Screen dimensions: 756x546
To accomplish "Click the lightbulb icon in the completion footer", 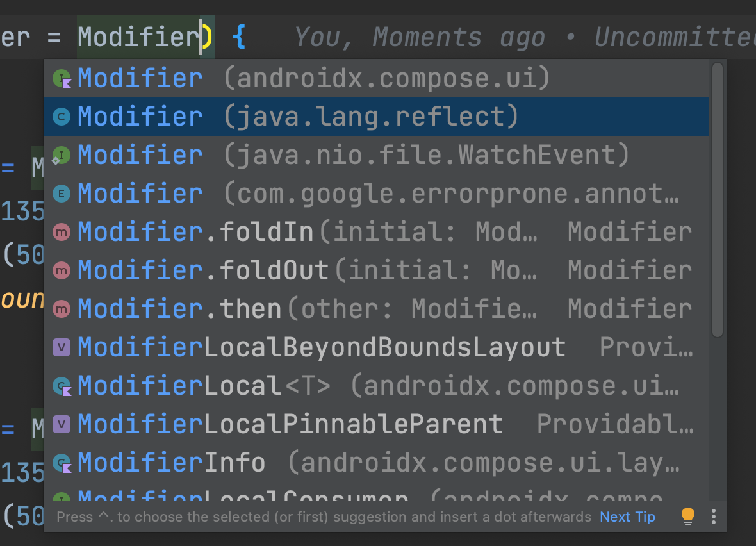I will pos(688,517).
